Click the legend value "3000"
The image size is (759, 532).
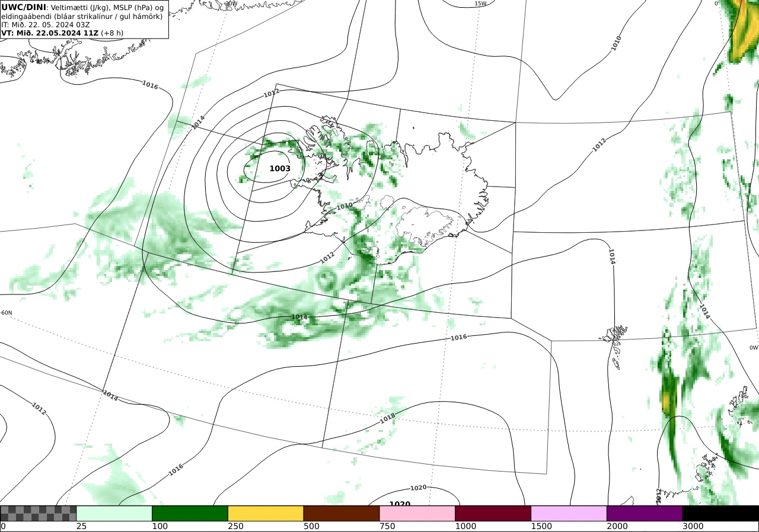[693, 526]
